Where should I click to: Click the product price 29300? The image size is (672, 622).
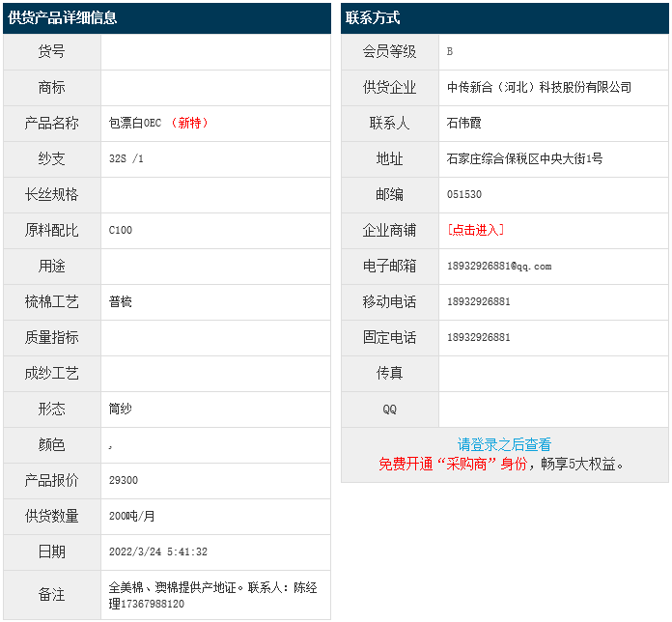click(x=124, y=480)
